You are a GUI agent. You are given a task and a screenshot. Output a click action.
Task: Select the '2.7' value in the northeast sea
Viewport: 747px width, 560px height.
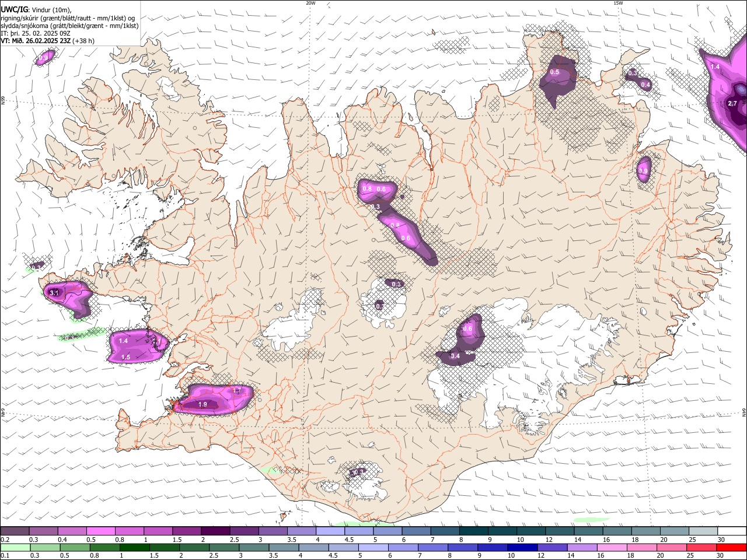pyautogui.click(x=733, y=103)
